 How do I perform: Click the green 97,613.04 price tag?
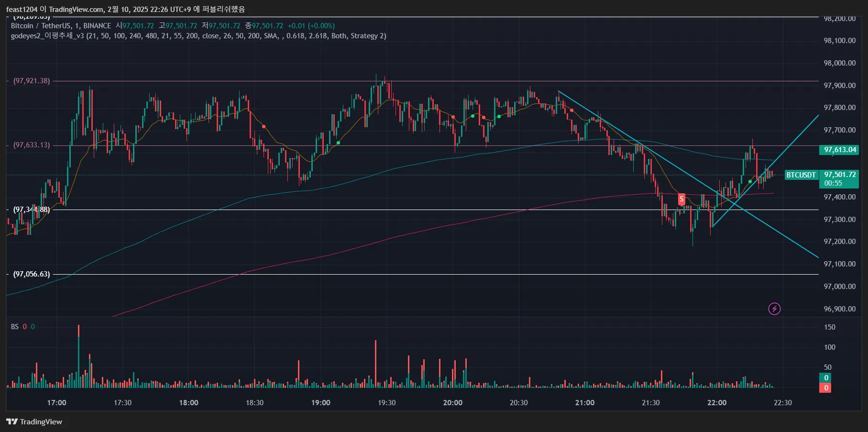point(839,150)
